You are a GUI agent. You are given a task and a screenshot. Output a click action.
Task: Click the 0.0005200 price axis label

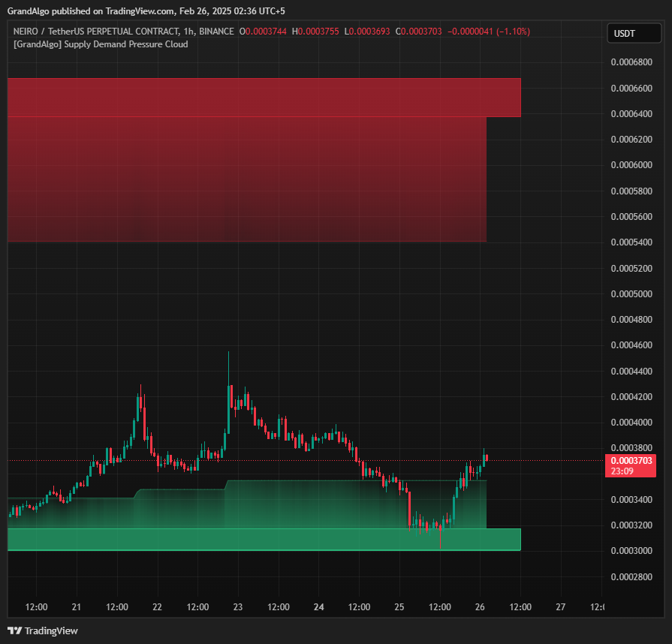631,268
